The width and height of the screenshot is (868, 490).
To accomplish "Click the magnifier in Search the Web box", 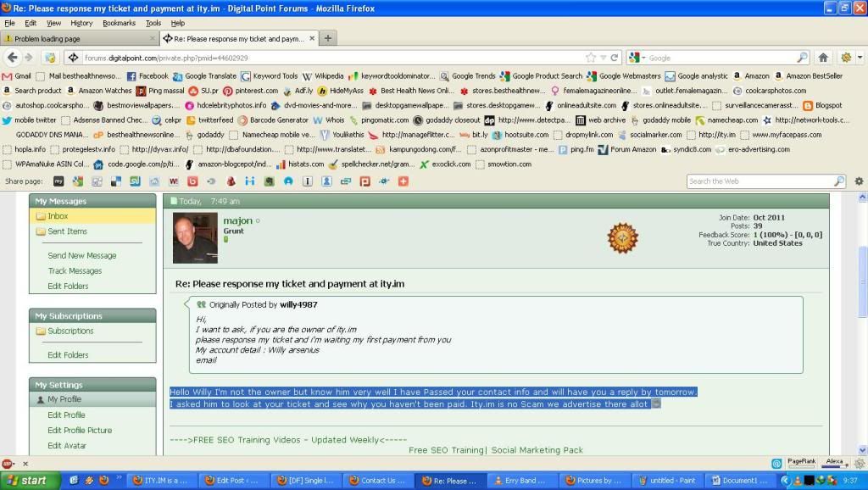I will [x=839, y=181].
